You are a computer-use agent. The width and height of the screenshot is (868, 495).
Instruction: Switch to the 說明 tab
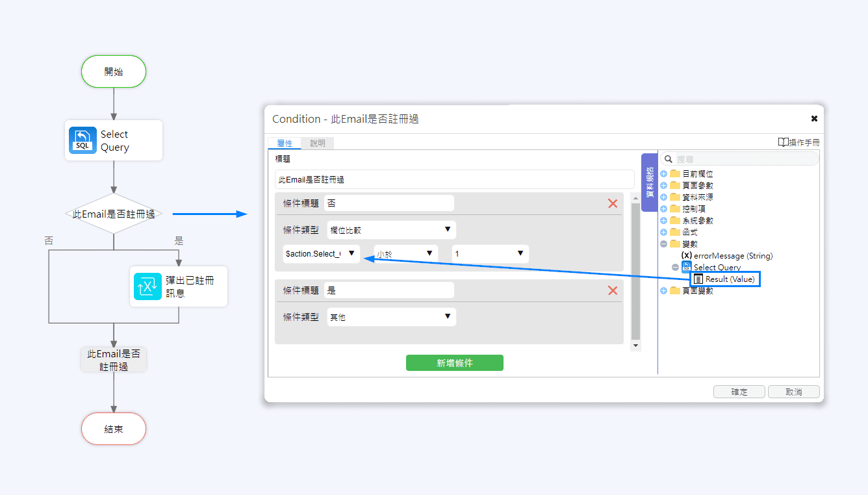coord(318,144)
